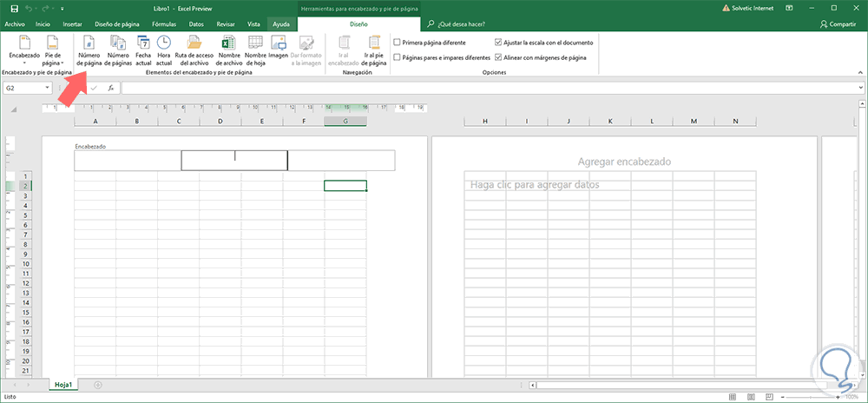Enable Primera página diferente checkbox

397,42
